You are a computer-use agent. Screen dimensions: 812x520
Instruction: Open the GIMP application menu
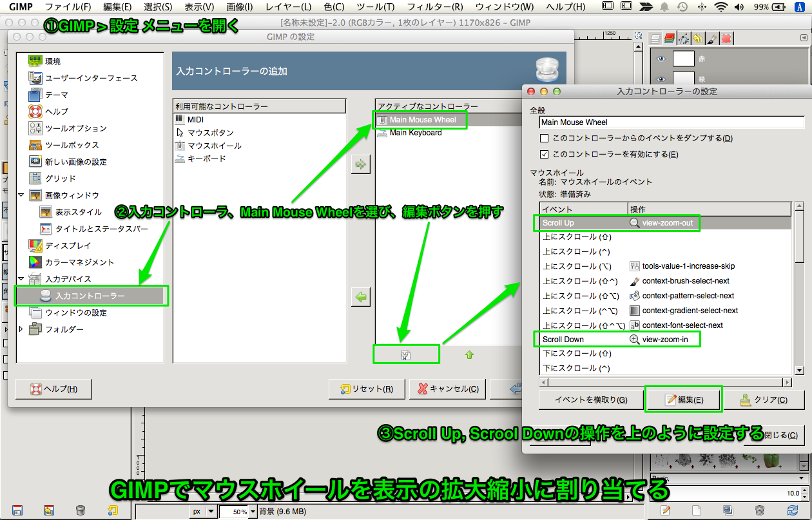coord(21,7)
